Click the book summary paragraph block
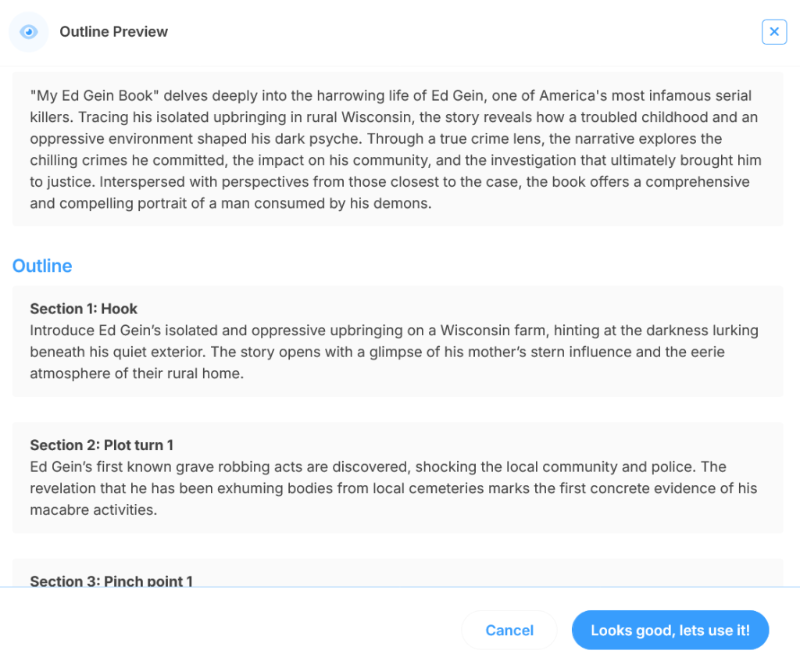The width and height of the screenshot is (800, 672). coord(397,150)
